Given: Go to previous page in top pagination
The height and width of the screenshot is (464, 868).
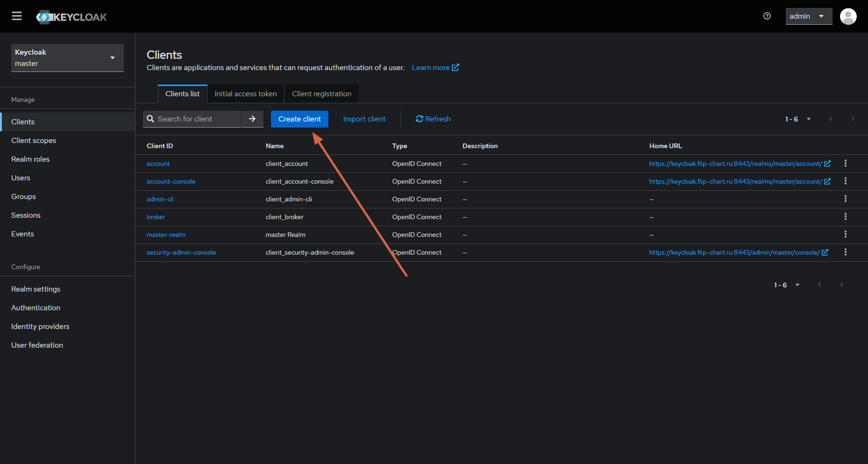Looking at the screenshot, I should [831, 119].
